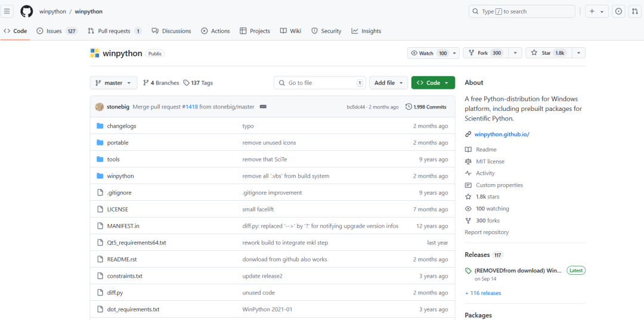Screen dimensions: 644x320
Task: Open the hamburger navigation menu
Action: pyautogui.click(x=8, y=11)
